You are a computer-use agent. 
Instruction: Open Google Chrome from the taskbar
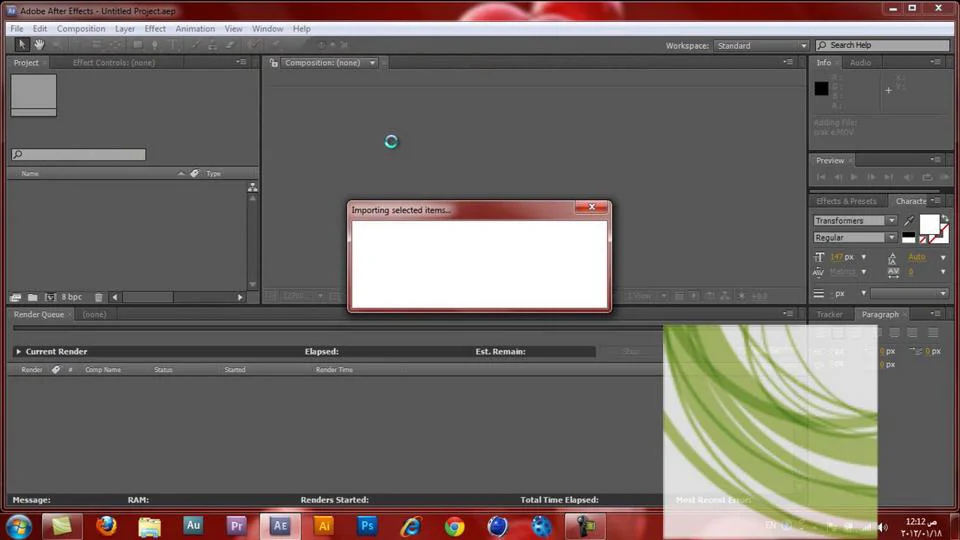tap(454, 525)
